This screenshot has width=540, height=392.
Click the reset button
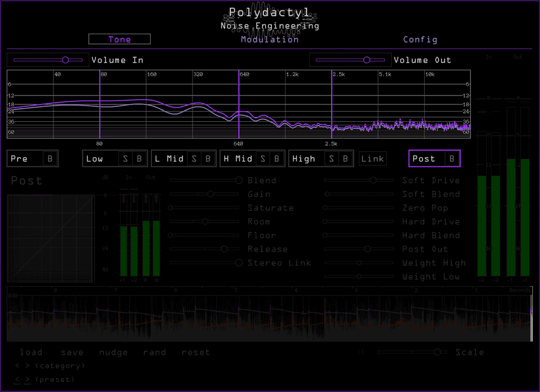(x=196, y=352)
